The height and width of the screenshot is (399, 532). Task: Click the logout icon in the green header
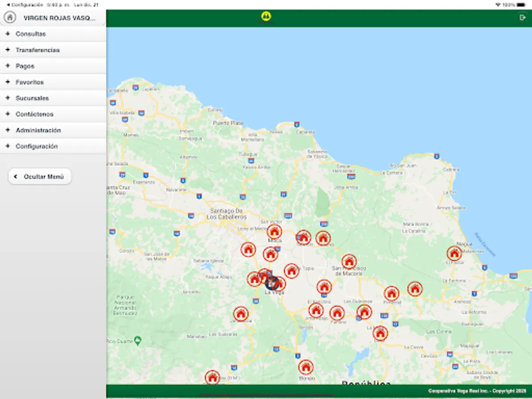click(522, 17)
